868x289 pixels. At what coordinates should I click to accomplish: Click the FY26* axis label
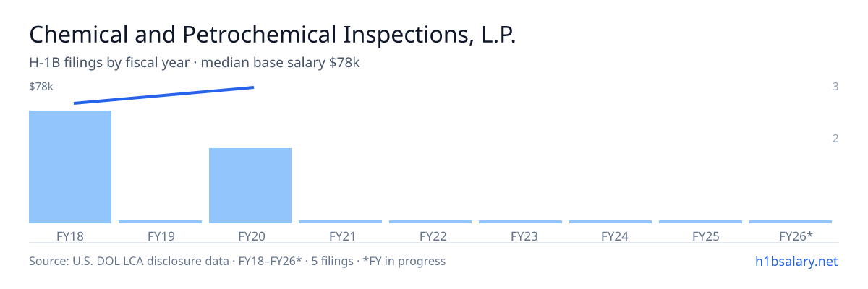tap(796, 236)
